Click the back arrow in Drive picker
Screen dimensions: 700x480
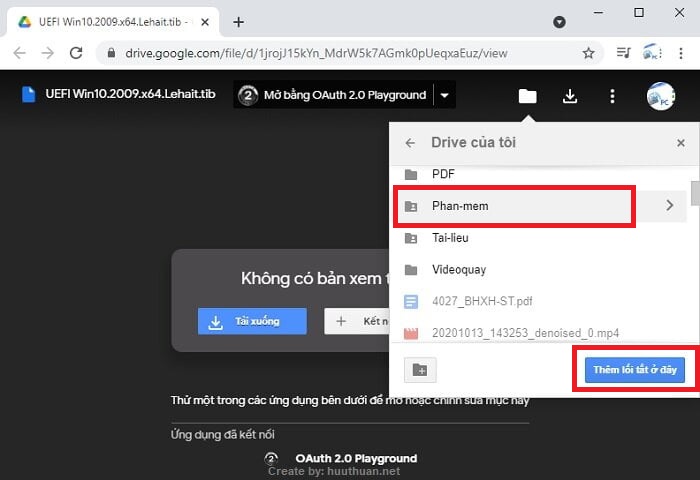tap(410, 143)
